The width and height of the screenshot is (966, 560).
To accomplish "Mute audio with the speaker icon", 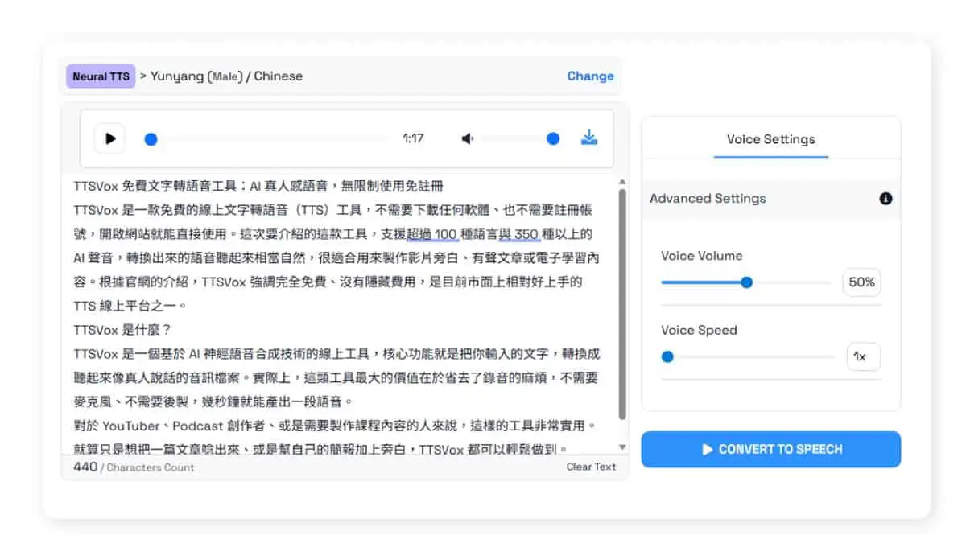I will click(x=468, y=138).
